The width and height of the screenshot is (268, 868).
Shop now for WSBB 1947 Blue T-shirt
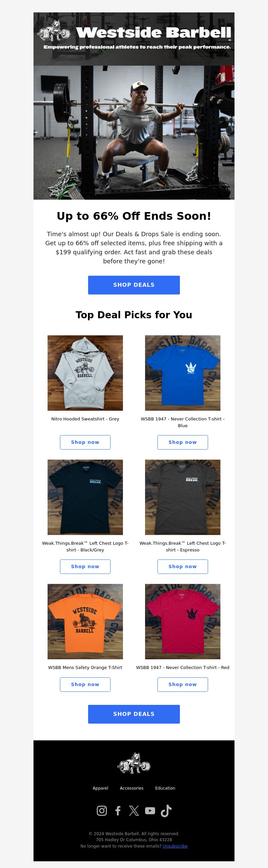tap(183, 443)
